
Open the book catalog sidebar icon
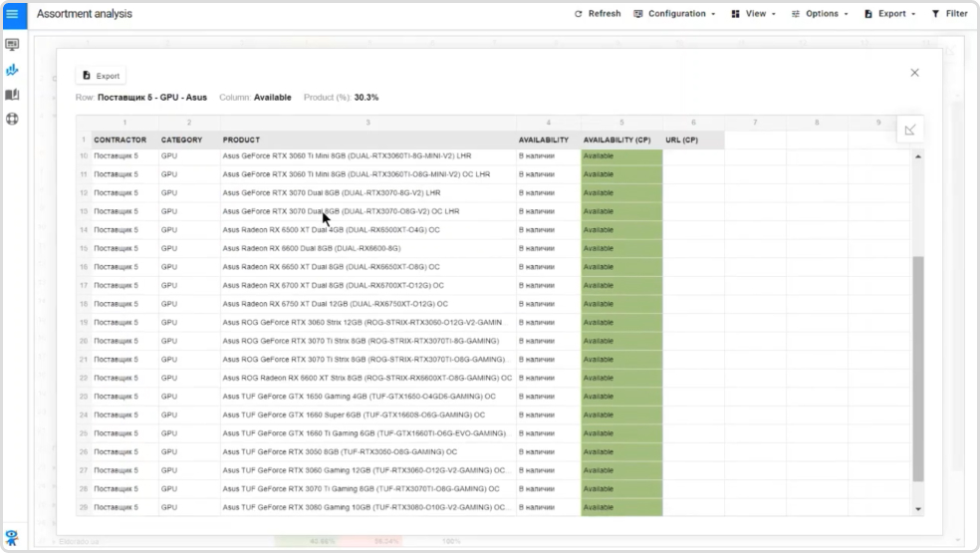[12, 95]
